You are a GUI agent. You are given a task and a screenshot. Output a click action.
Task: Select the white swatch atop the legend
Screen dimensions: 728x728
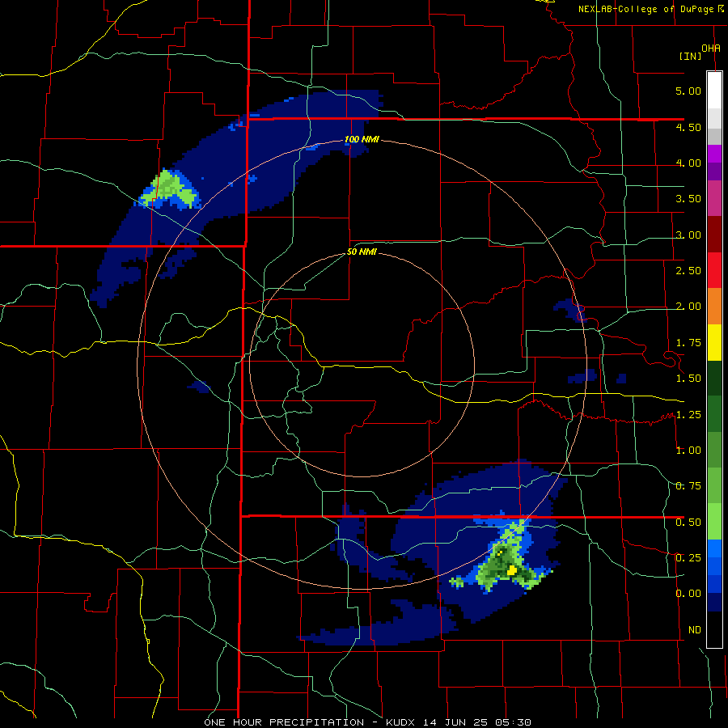(714, 91)
